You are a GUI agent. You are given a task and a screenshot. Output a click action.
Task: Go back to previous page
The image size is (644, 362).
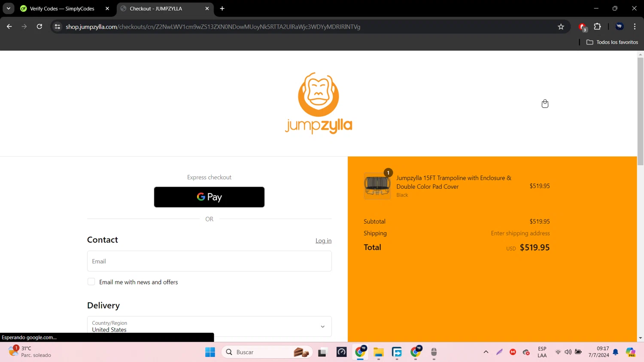coord(9,27)
